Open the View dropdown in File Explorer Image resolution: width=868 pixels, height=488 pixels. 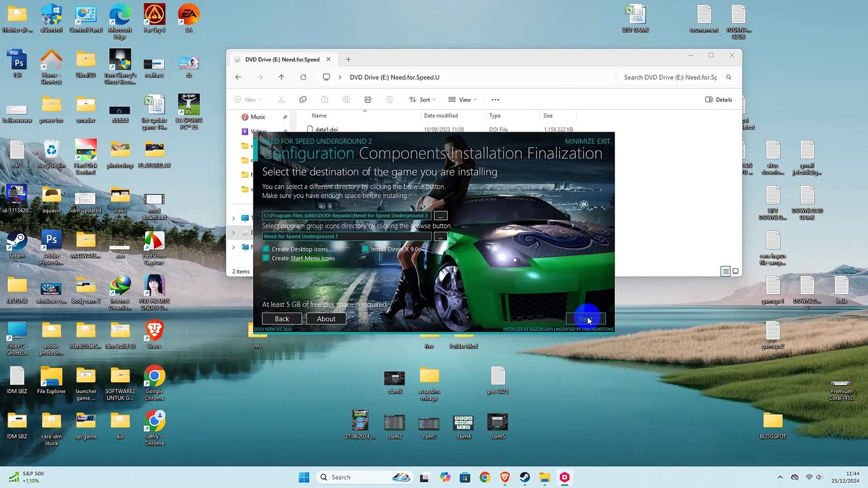click(x=464, y=100)
